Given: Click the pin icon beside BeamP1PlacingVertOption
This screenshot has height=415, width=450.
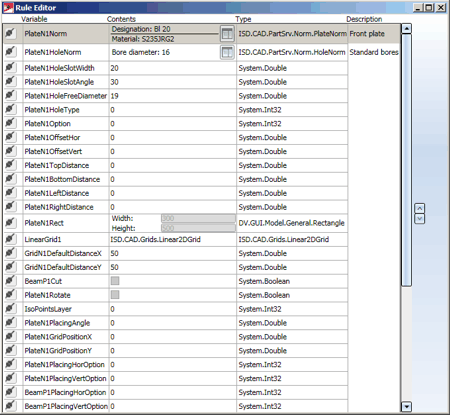Looking at the screenshot, I should coord(10,406).
